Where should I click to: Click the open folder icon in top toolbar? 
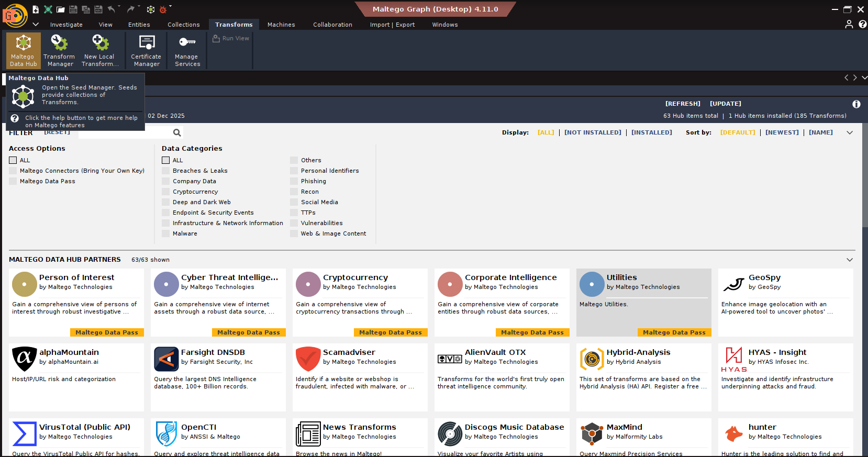coord(61,9)
